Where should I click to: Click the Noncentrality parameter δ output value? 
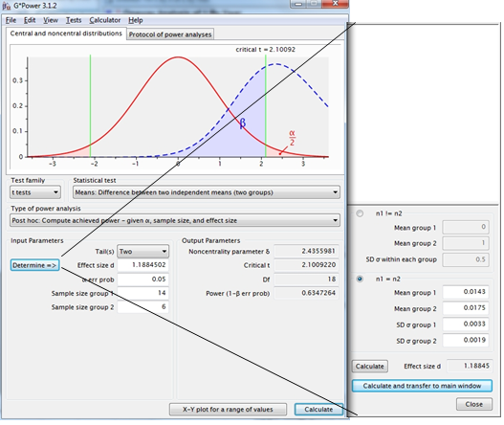click(x=306, y=251)
